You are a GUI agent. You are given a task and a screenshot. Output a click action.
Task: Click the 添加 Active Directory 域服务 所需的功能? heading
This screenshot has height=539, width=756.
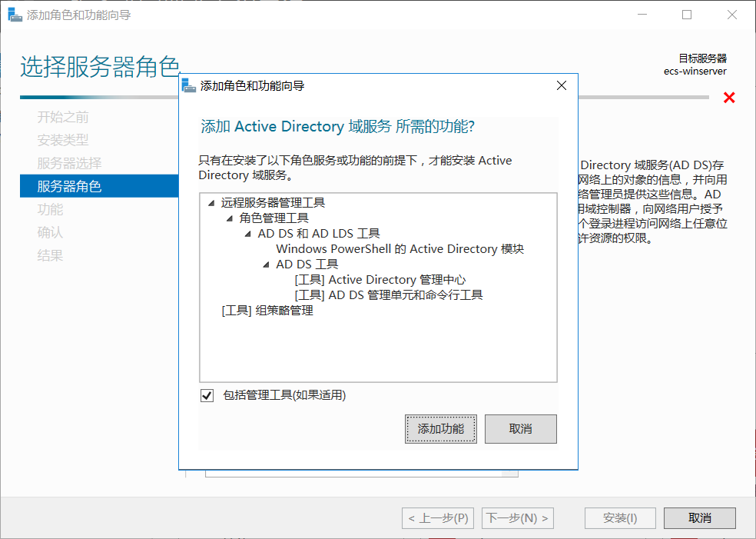click(337, 126)
